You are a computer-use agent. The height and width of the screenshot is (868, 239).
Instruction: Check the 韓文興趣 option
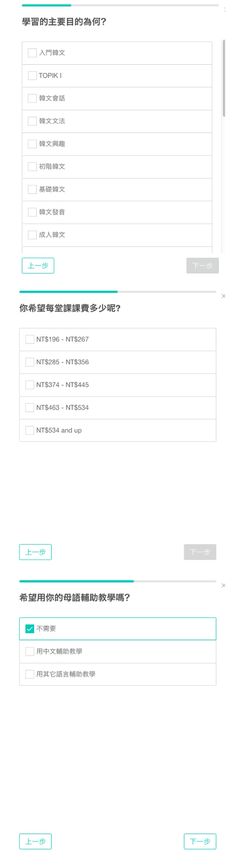[x=32, y=144]
